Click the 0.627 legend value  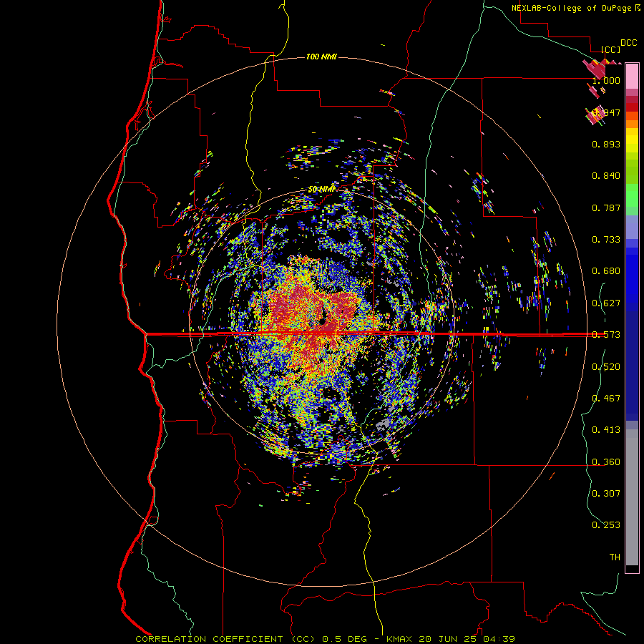coord(606,303)
